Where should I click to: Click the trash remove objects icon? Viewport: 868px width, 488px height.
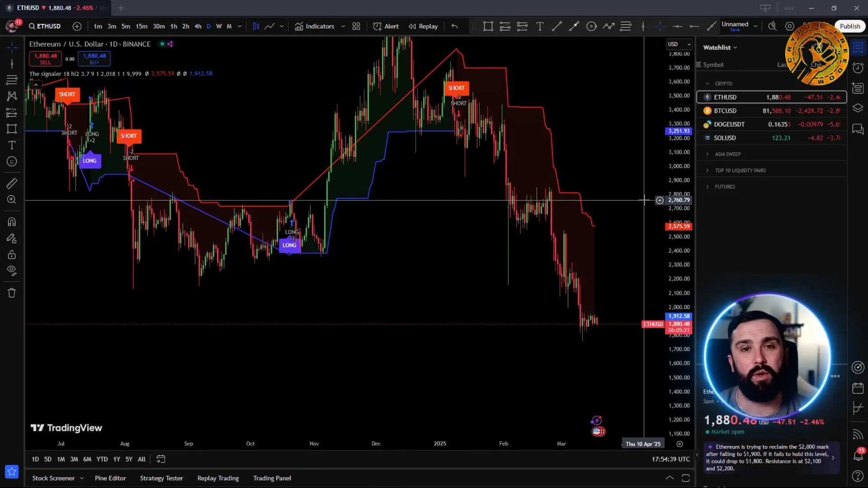[x=12, y=293]
